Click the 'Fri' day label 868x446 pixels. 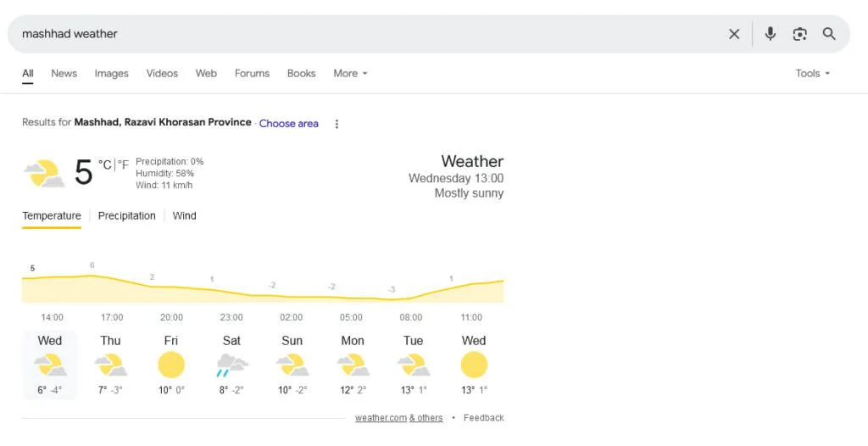point(171,341)
